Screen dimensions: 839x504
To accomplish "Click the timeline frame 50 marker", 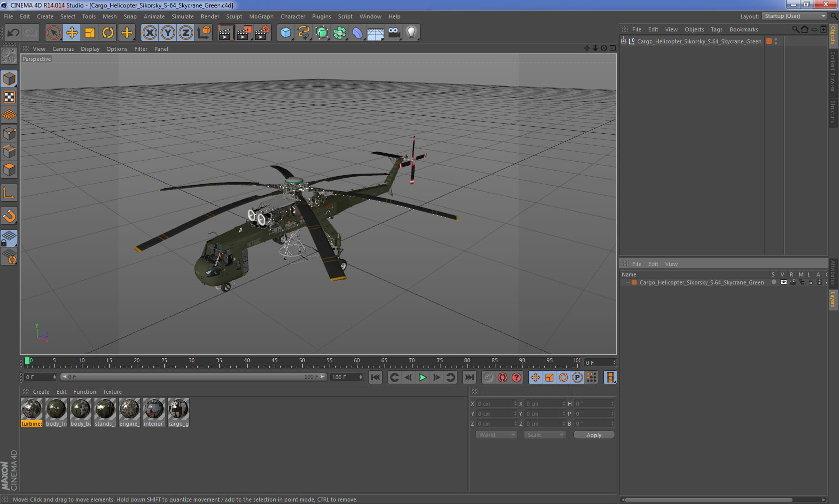I will point(302,362).
